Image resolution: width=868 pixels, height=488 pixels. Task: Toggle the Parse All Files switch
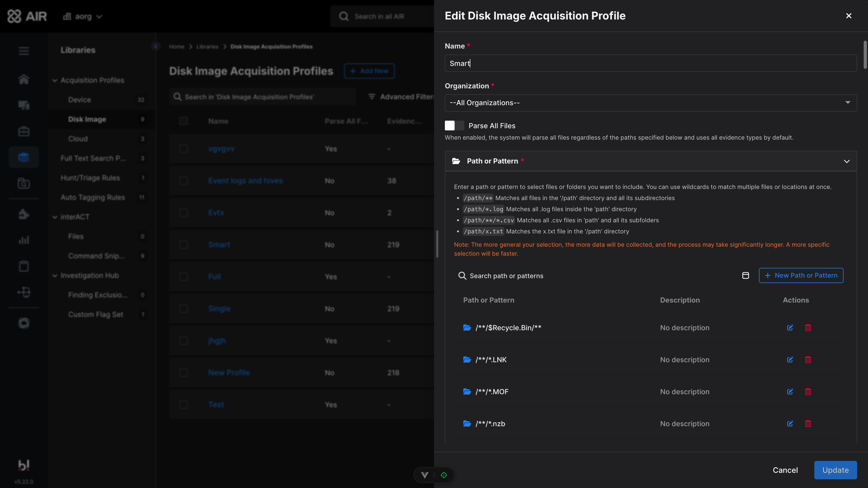click(x=454, y=126)
